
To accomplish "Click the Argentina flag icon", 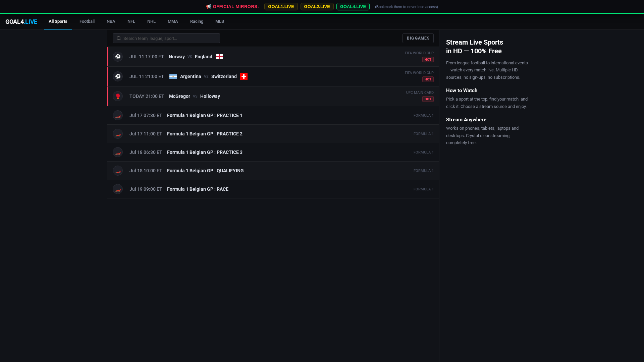I will [173, 76].
